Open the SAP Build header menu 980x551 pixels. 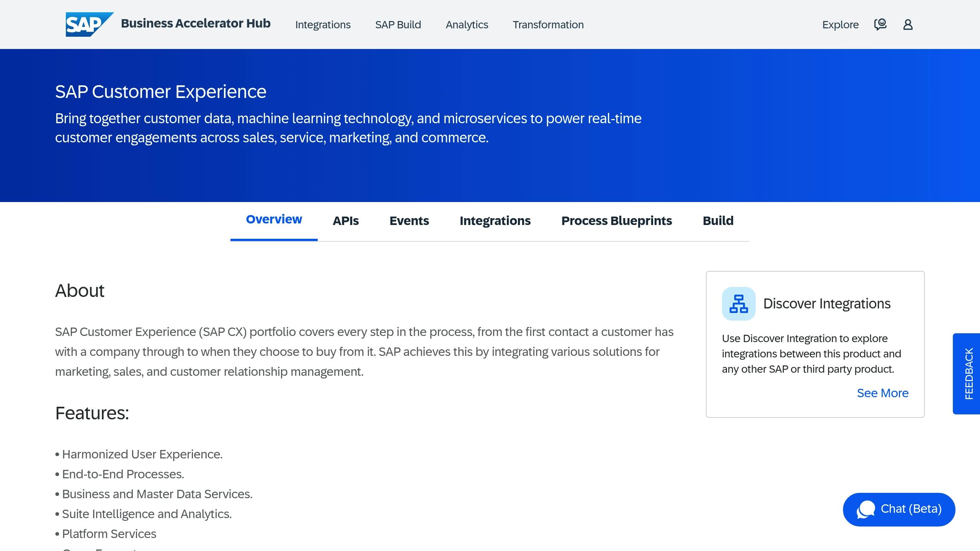point(398,24)
